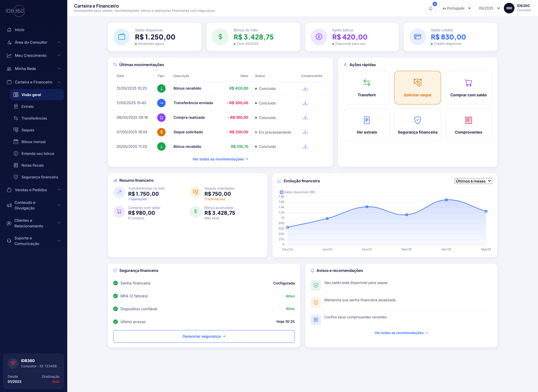
Task: Click the Comprovante column header
Action: [311, 76]
